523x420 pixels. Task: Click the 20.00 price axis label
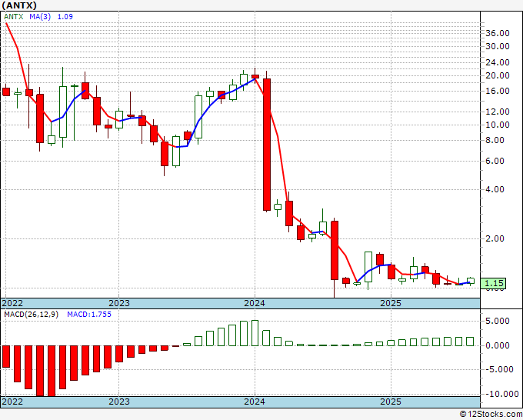coord(498,75)
